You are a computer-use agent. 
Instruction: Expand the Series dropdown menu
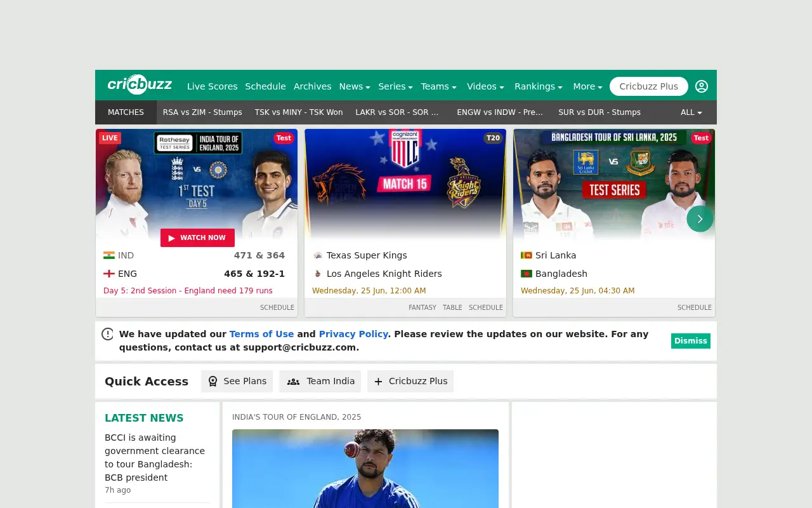click(x=395, y=86)
